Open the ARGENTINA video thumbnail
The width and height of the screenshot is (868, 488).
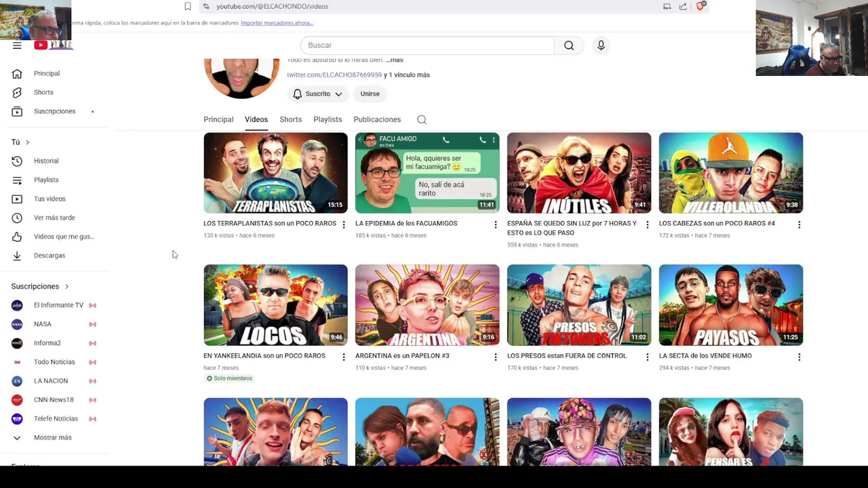[427, 305]
